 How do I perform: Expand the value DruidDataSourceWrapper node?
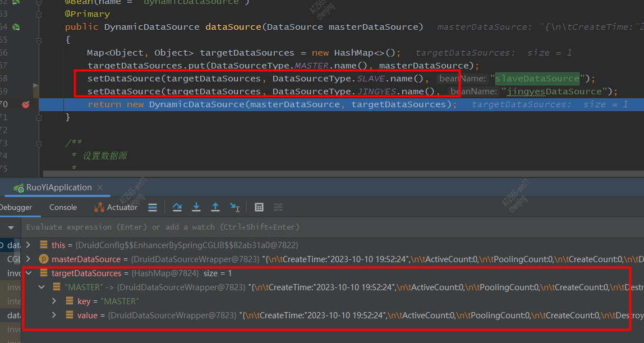[x=54, y=315]
